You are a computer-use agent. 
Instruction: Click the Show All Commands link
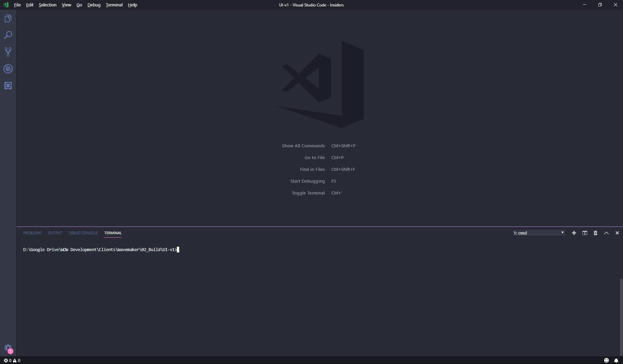tap(303, 146)
